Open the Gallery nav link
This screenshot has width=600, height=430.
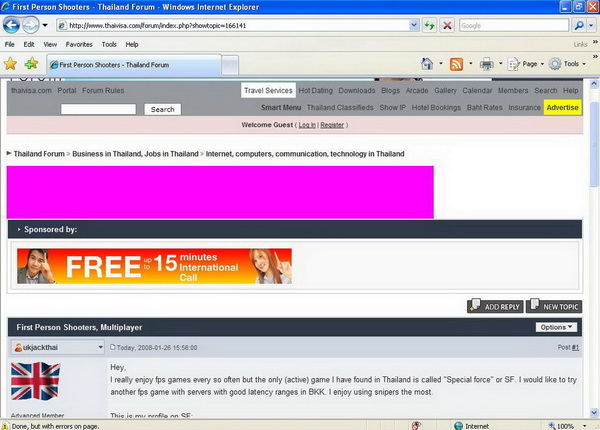(445, 91)
